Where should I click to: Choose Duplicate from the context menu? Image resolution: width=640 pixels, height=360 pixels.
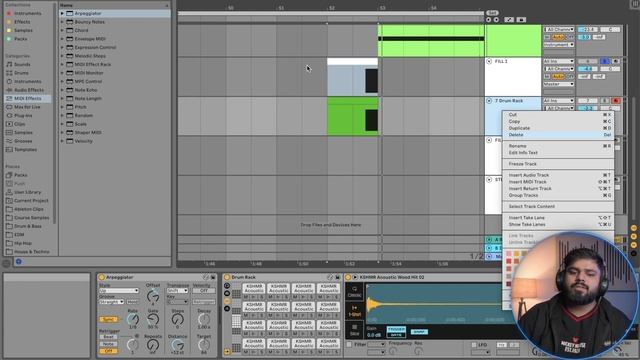pyautogui.click(x=558, y=128)
